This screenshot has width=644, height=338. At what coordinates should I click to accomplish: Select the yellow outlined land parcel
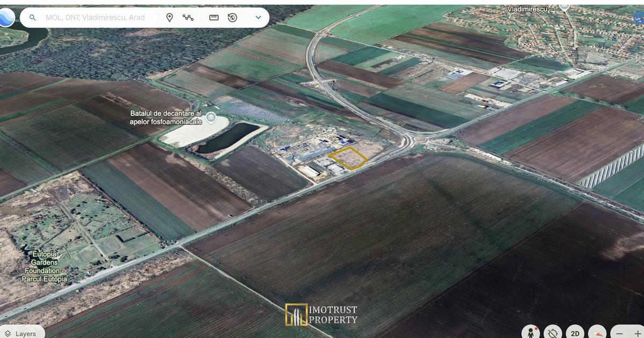[348, 158]
